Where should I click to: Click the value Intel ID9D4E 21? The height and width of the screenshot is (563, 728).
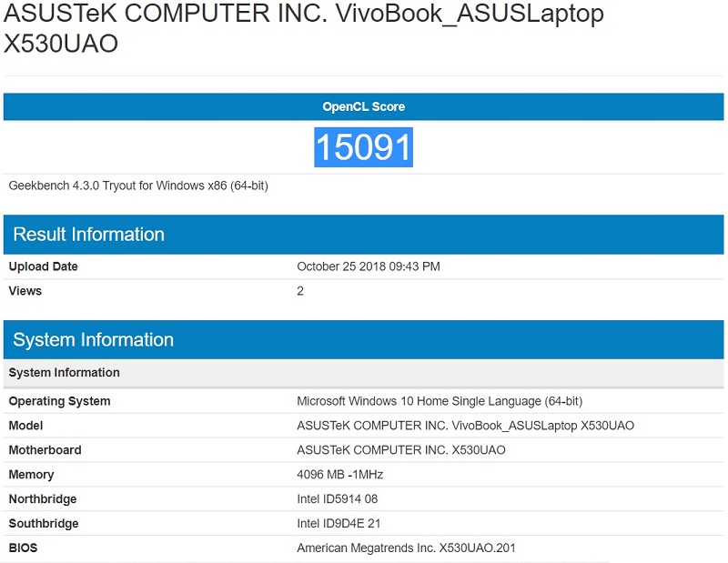(339, 524)
